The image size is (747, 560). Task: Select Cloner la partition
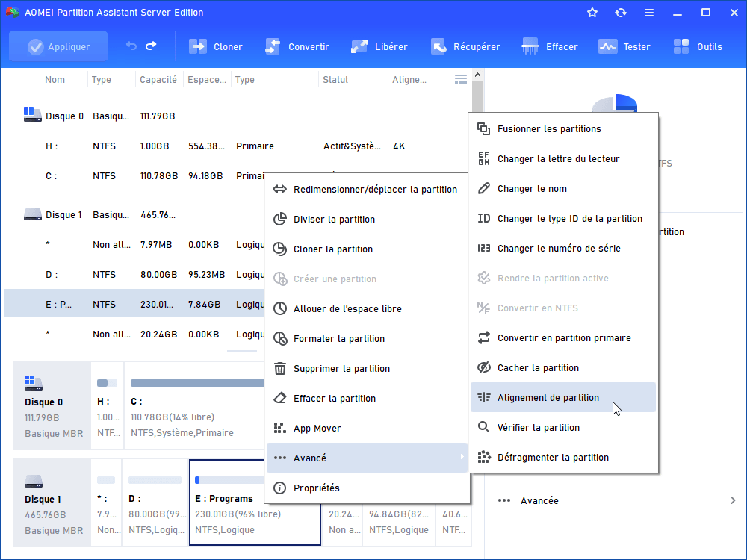click(366, 249)
